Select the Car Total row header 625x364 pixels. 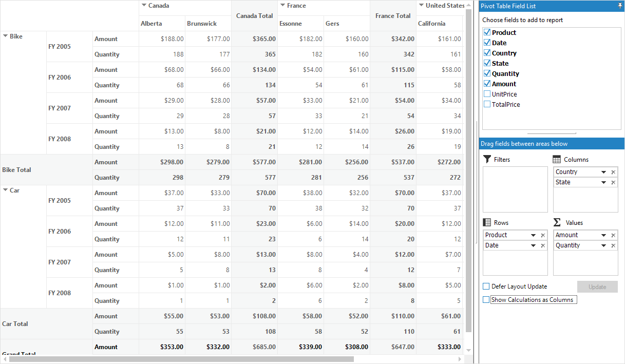(46, 324)
